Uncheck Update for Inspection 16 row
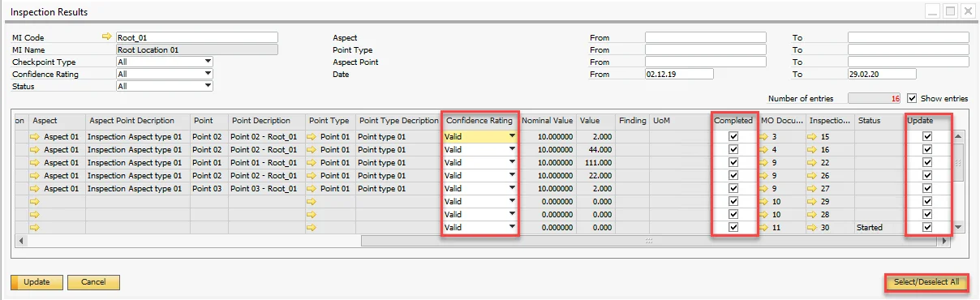The height and width of the screenshot is (300, 980). point(927,150)
